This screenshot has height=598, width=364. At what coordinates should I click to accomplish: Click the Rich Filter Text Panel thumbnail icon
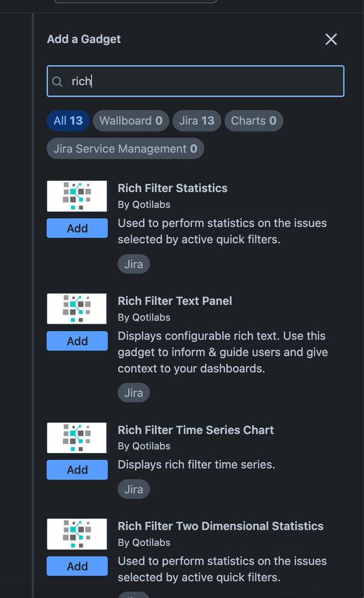[x=77, y=309]
